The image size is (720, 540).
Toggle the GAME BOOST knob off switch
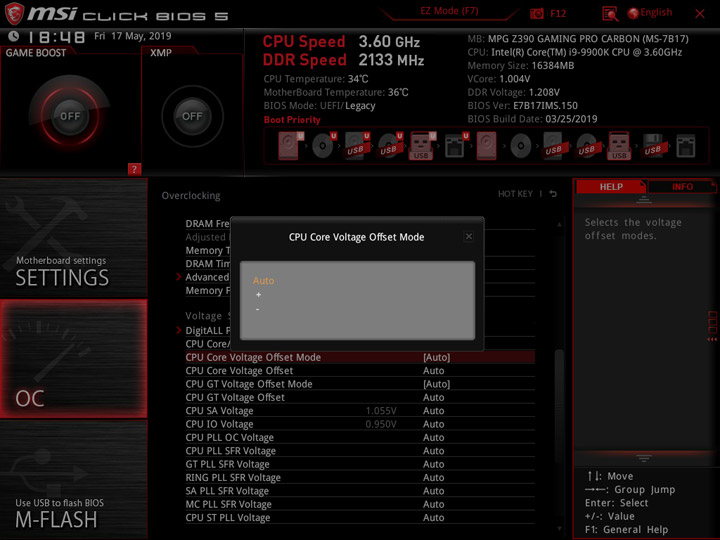(70, 116)
